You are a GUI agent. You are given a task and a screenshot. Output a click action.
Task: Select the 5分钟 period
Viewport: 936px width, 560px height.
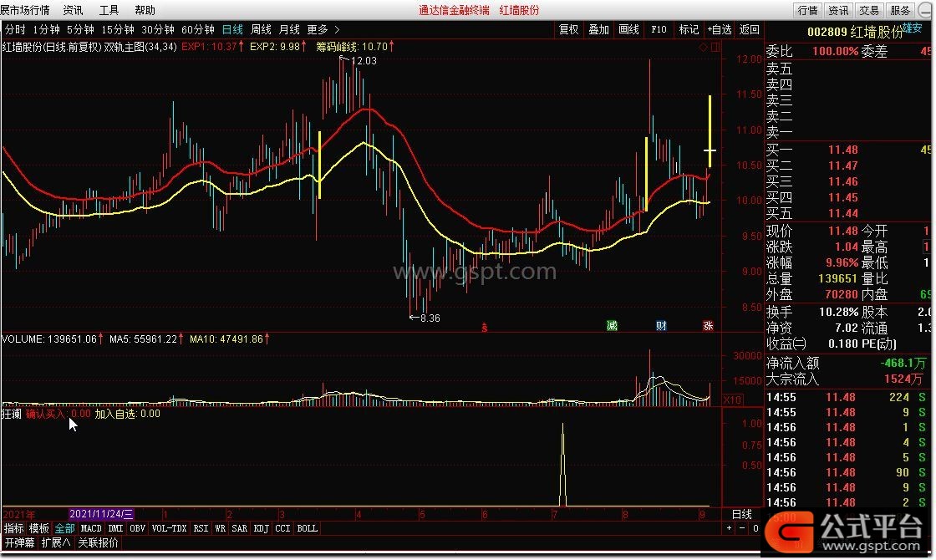(x=80, y=29)
